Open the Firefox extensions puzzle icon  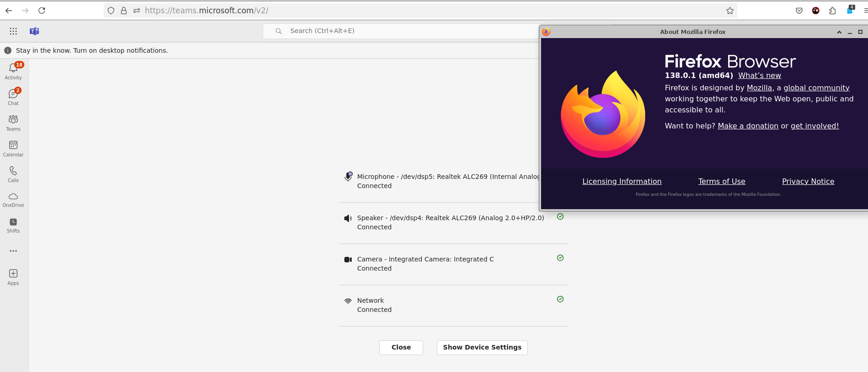[832, 11]
